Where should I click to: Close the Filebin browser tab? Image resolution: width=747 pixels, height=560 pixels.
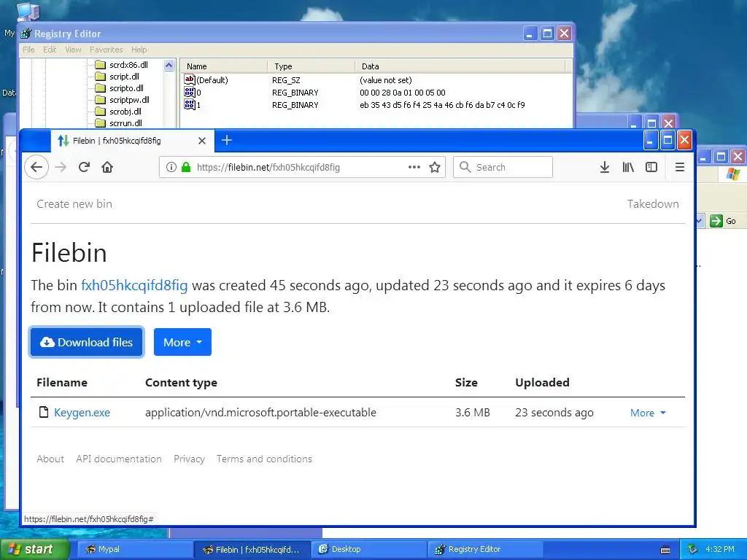(202, 141)
